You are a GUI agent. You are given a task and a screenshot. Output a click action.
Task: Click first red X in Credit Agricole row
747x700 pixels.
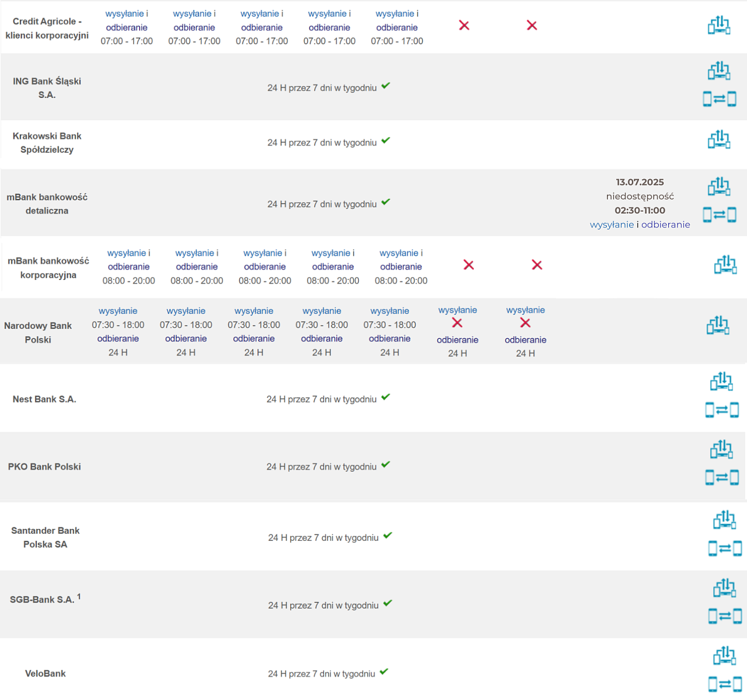point(464,25)
